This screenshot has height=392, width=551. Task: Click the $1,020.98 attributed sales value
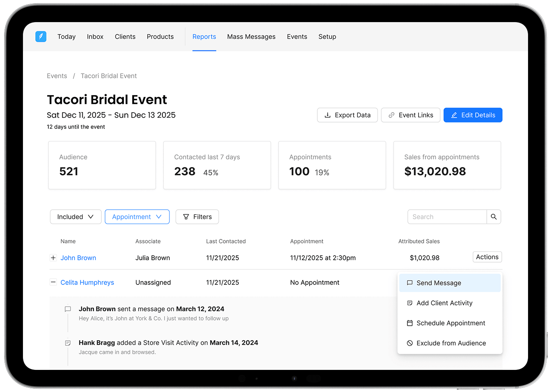425,258
